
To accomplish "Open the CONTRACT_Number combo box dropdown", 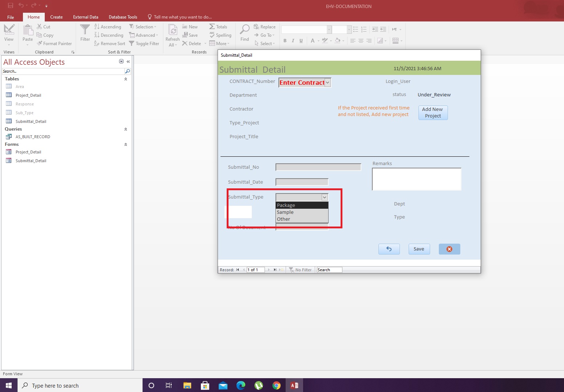I will pos(327,83).
